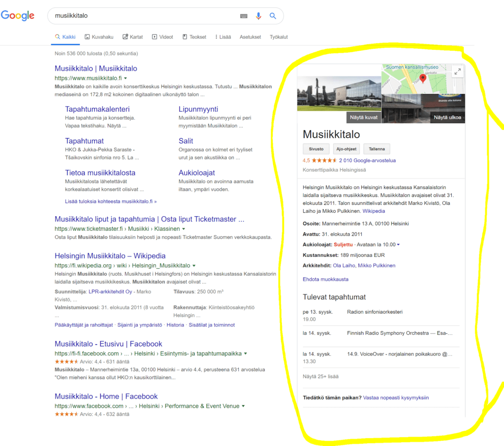Open Työkalut tools
The width and height of the screenshot is (504, 446).
[279, 37]
